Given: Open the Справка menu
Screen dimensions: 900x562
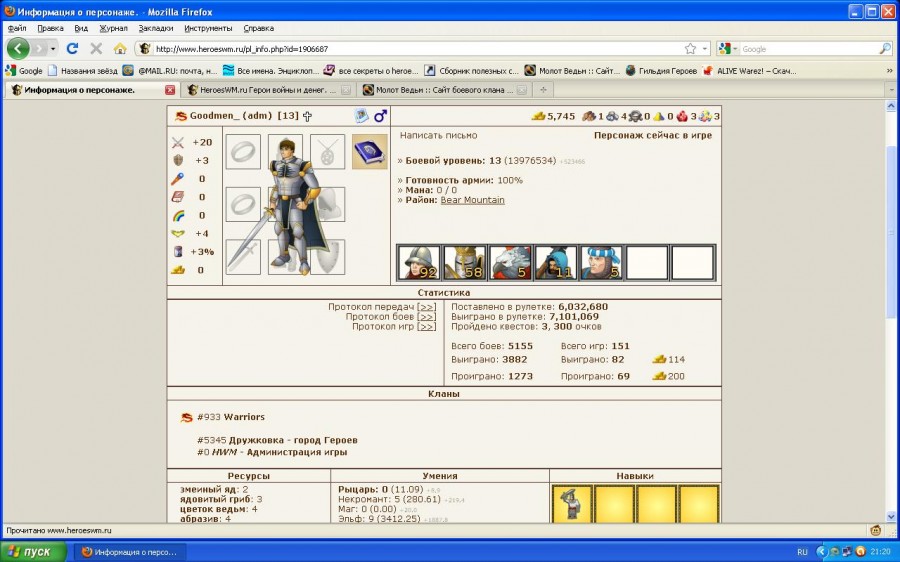Looking at the screenshot, I should coord(258,28).
